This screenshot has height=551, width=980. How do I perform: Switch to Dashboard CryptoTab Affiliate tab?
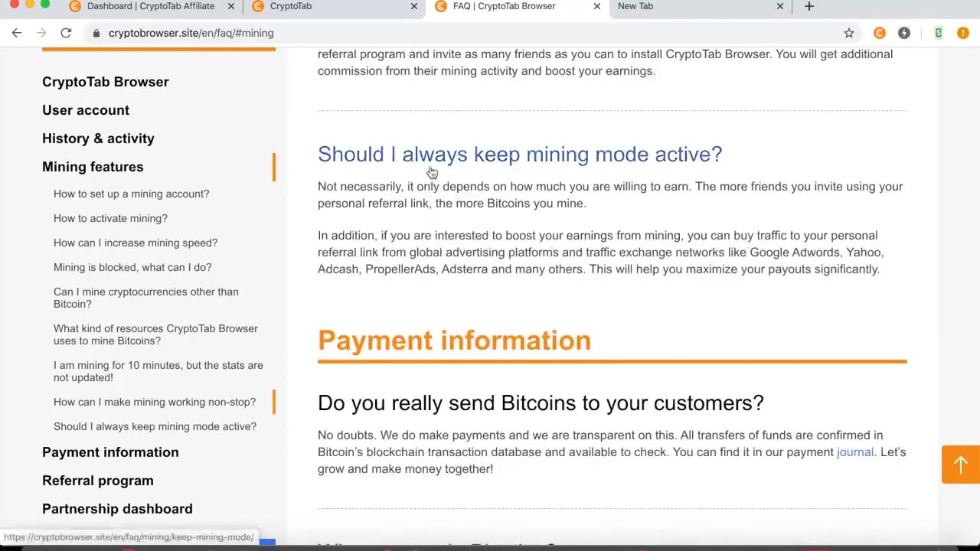pos(150,6)
